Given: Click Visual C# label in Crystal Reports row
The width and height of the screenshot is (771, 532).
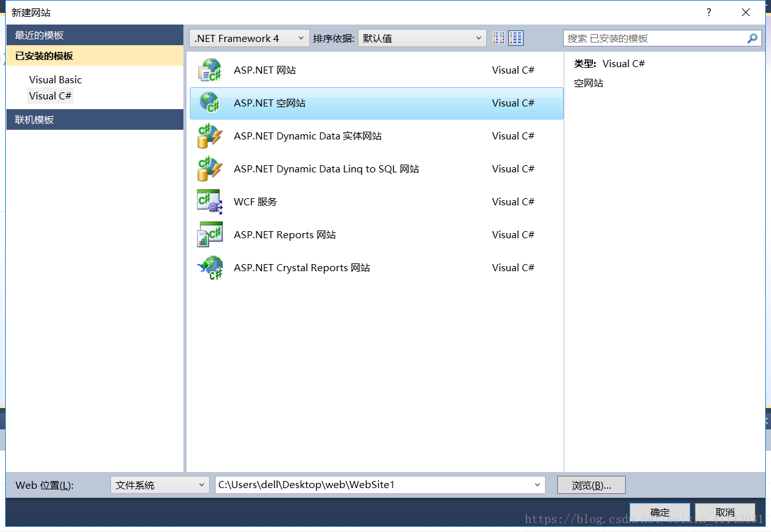Looking at the screenshot, I should [513, 267].
